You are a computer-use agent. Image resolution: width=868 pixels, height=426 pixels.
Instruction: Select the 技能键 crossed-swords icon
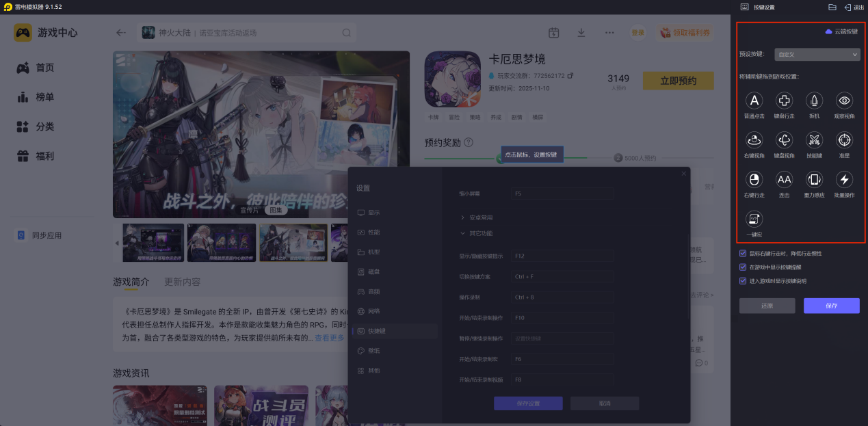click(814, 140)
